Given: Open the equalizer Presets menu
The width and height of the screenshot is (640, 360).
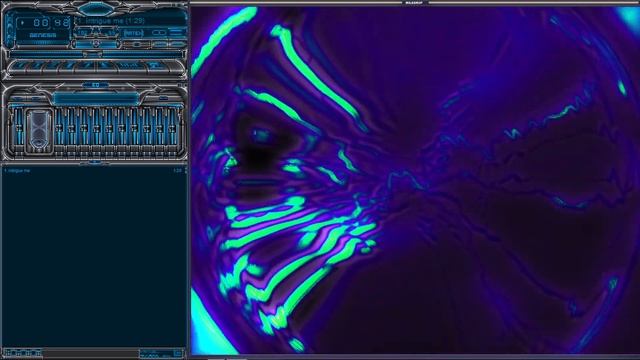Looking at the screenshot, I should (x=164, y=98).
